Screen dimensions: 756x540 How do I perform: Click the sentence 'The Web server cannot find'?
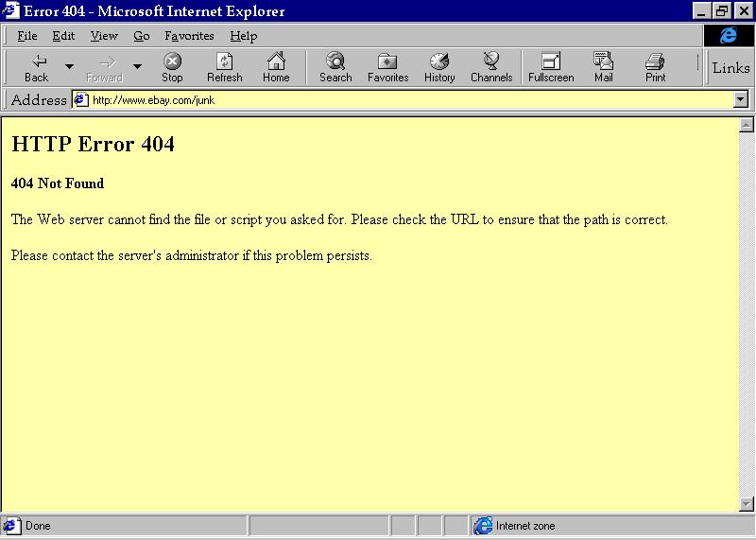coord(339,219)
